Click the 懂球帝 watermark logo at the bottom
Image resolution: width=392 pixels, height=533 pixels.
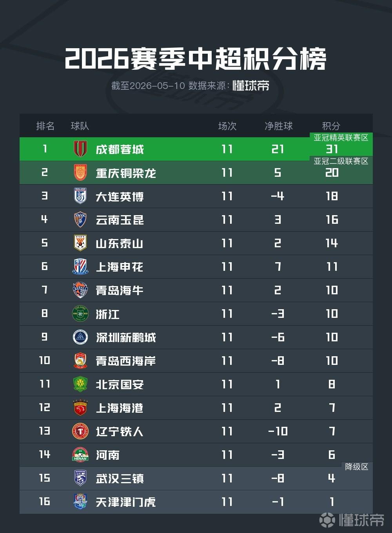pyautogui.click(x=352, y=520)
